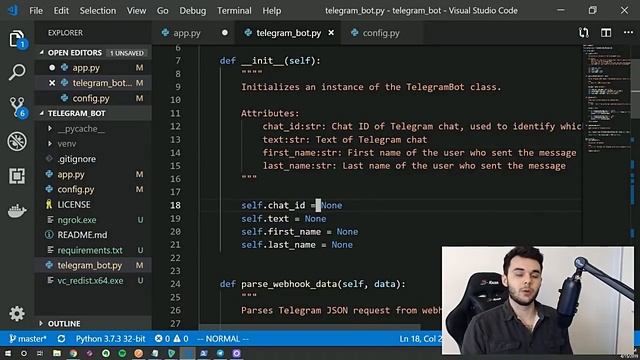Close telegram_bot.py in Open Editors
The width and height of the screenshot is (640, 360).
(x=52, y=83)
